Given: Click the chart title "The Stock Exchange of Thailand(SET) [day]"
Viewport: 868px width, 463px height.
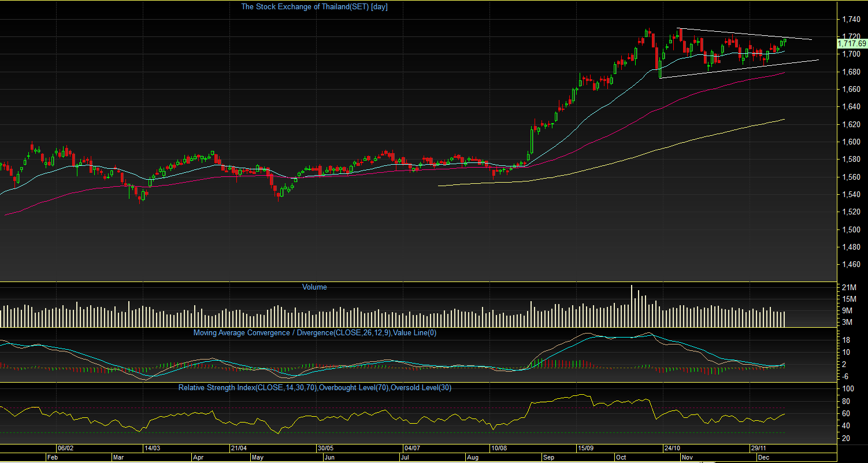Looking at the screenshot, I should [314, 7].
